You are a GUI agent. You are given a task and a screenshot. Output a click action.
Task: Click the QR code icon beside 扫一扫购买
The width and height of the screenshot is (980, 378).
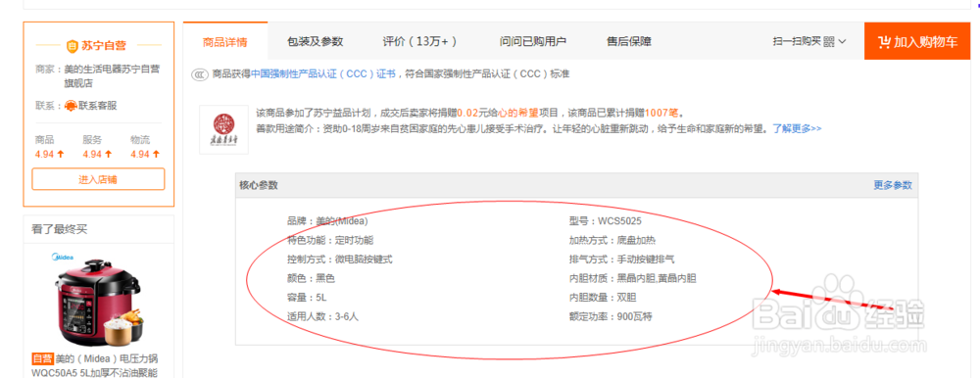coord(829,42)
